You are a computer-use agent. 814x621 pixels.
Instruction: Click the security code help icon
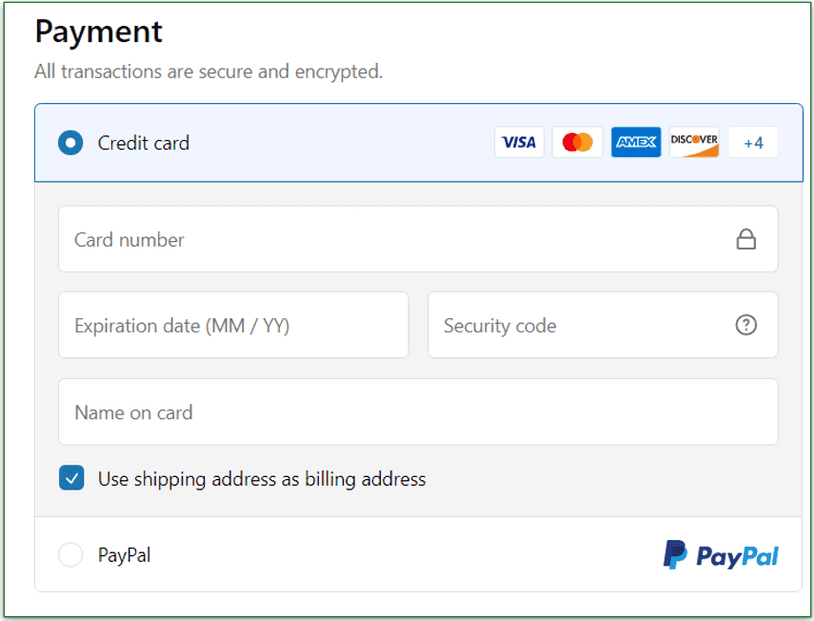(746, 325)
